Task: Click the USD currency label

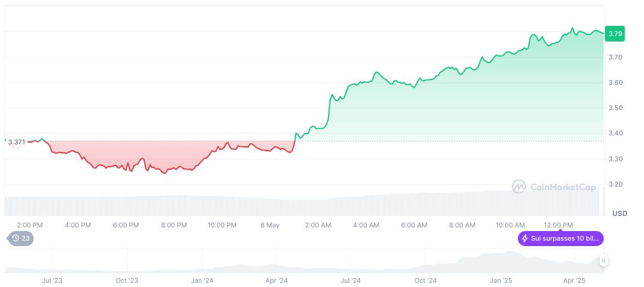Action: [x=619, y=214]
